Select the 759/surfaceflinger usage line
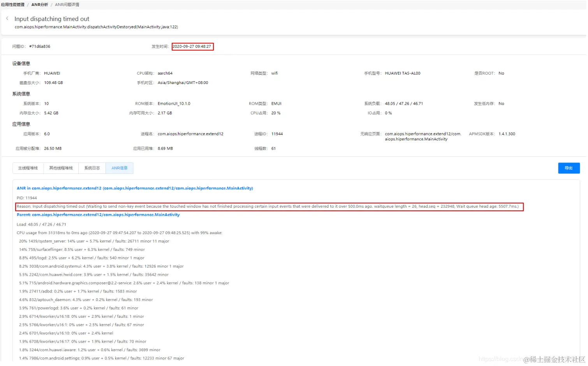The width and height of the screenshot is (588, 366). [x=82, y=250]
